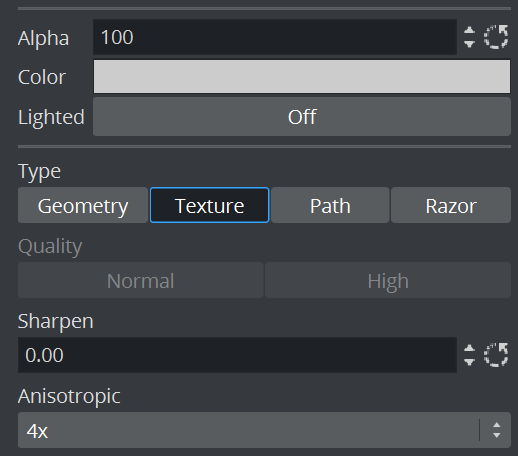Click the Anisotropic dropdown's down arrow
The height and width of the screenshot is (456, 518).
(497, 435)
